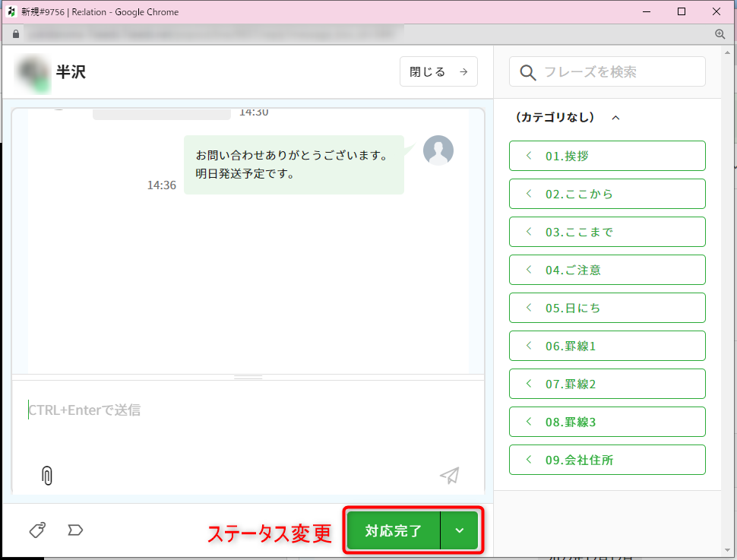Viewport: 737px width, 560px height.
Task: Insert phrase arrow for 08.罫線3
Action: point(530,422)
